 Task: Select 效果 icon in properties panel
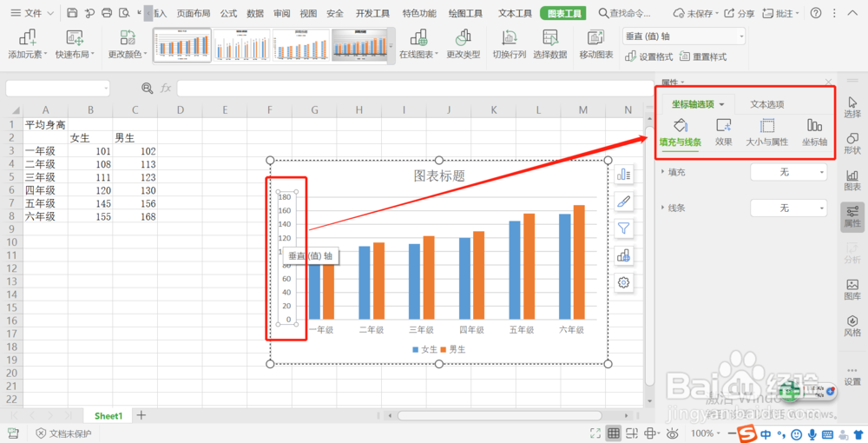click(x=724, y=132)
